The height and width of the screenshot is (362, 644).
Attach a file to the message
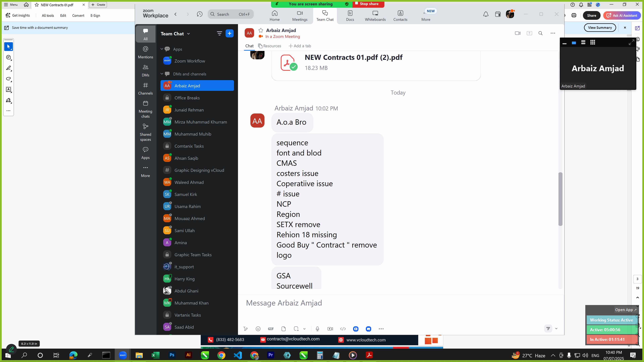coord(283,329)
